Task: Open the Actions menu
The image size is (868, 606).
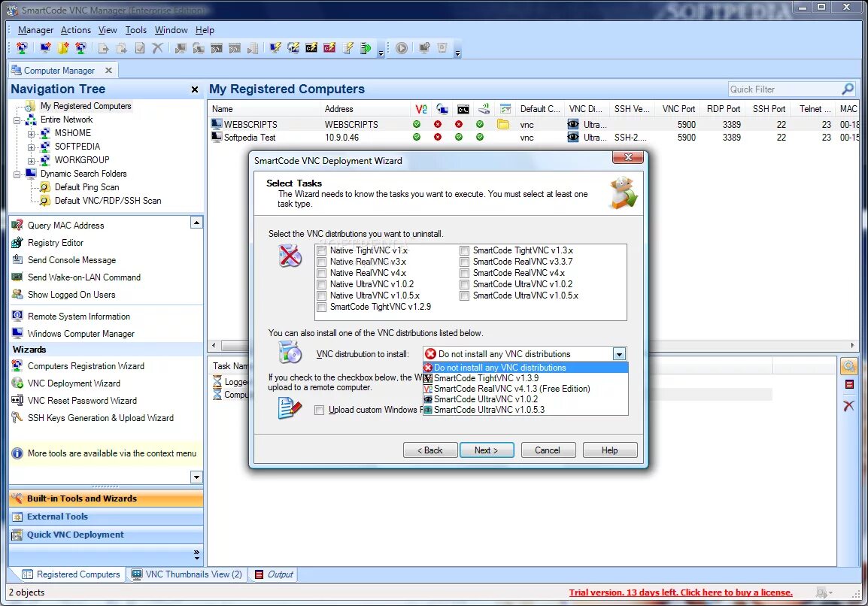Action: 76,30
